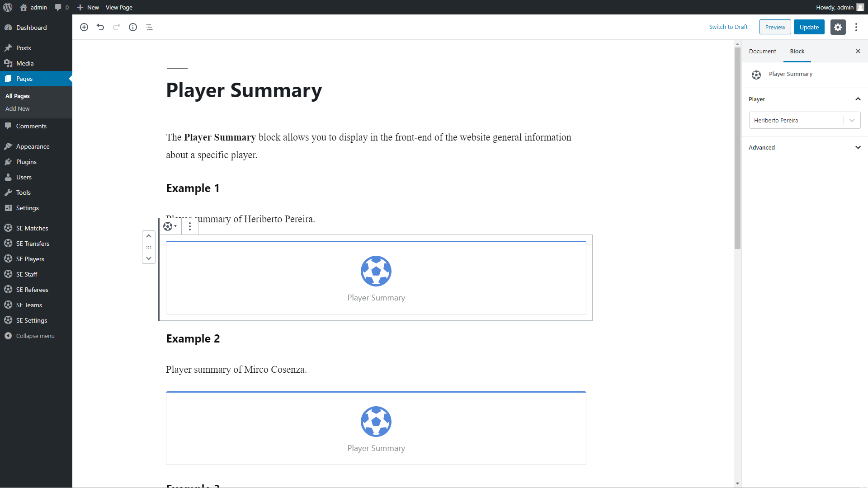The image size is (868, 488).
Task: Open the block's more options menu
Action: click(190, 226)
